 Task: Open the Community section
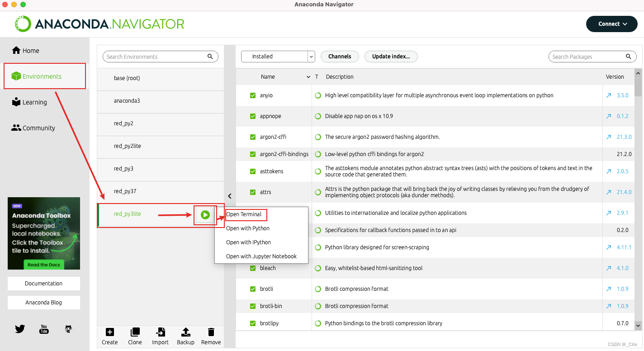click(x=33, y=128)
